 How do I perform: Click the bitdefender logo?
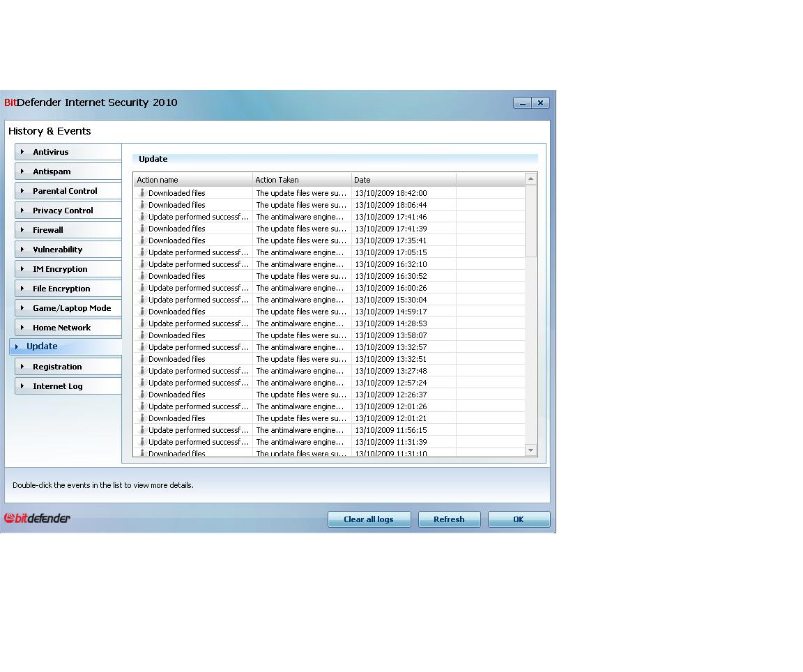tap(37, 519)
